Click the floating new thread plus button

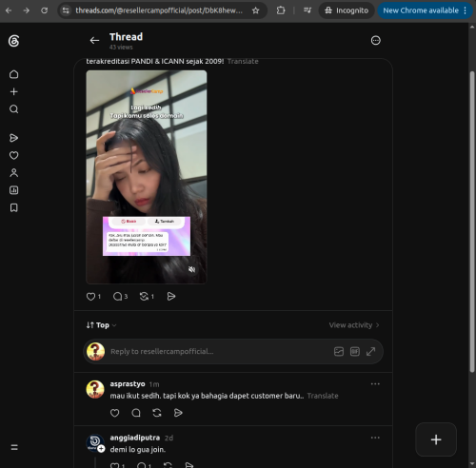436,439
